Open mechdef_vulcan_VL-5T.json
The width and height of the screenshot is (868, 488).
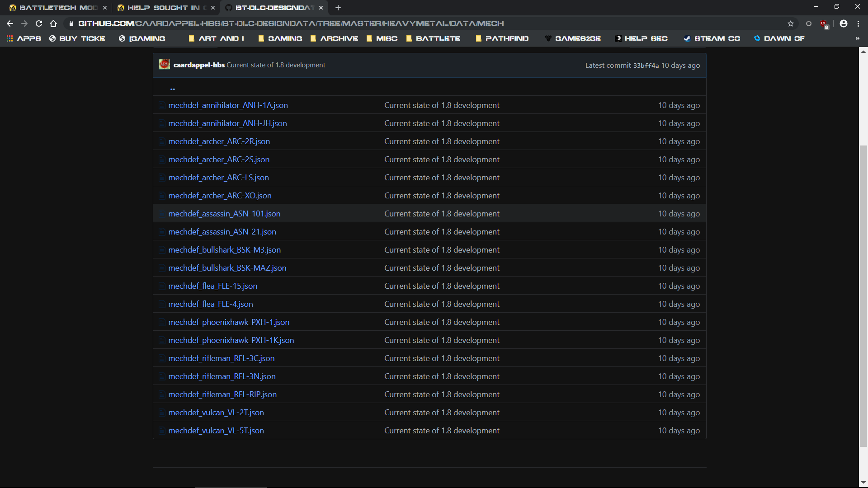click(216, 431)
